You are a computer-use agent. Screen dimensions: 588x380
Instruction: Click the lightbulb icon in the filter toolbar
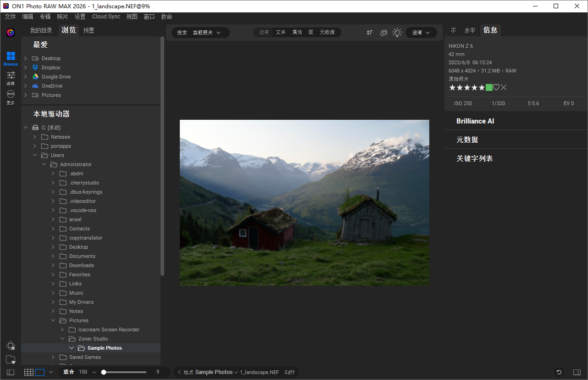397,32
